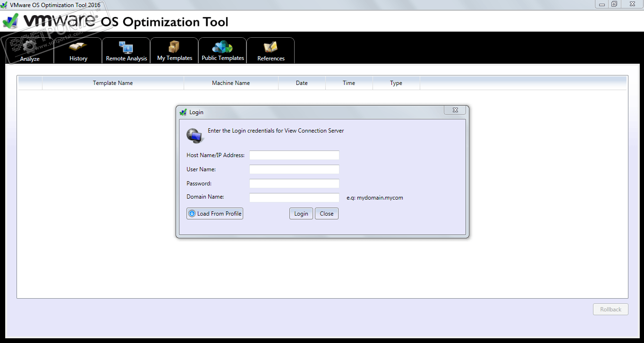Sort by the Template Name column header
644x343 pixels.
pyautogui.click(x=113, y=83)
